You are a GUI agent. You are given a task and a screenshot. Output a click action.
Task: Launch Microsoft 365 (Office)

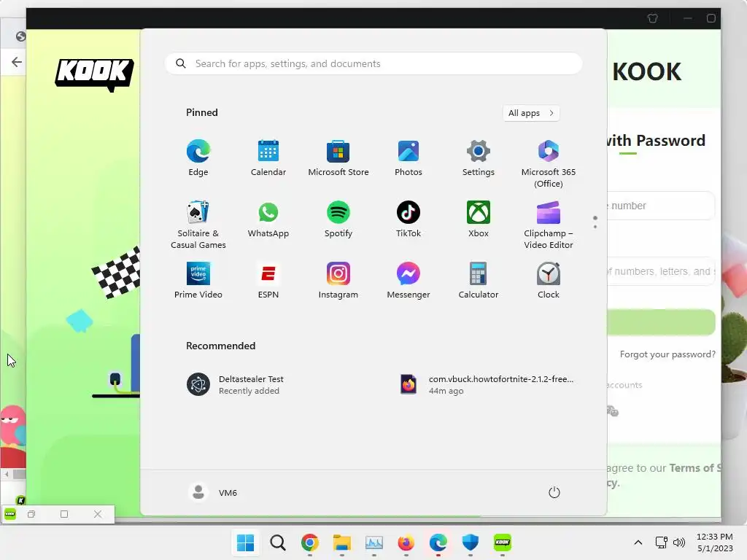click(549, 163)
